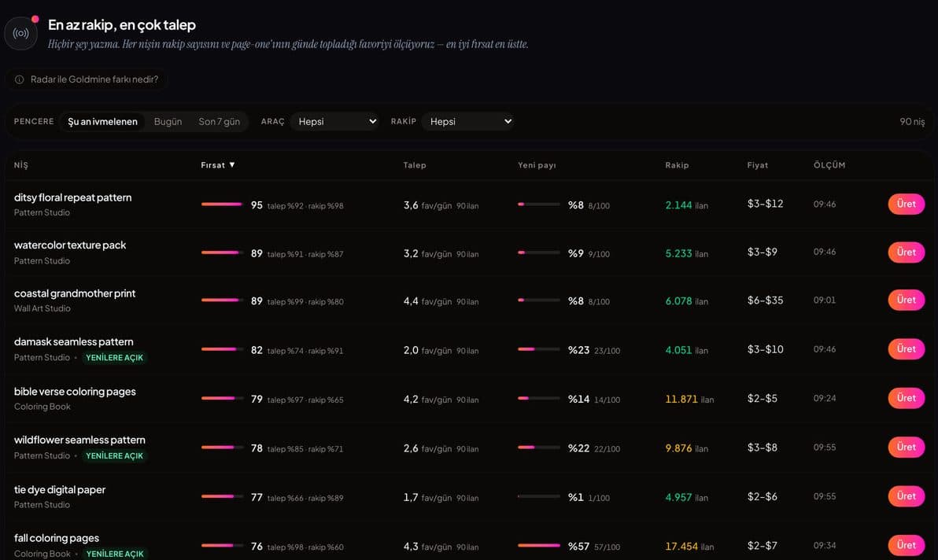Open tie dye digital paper niche

tap(60, 489)
